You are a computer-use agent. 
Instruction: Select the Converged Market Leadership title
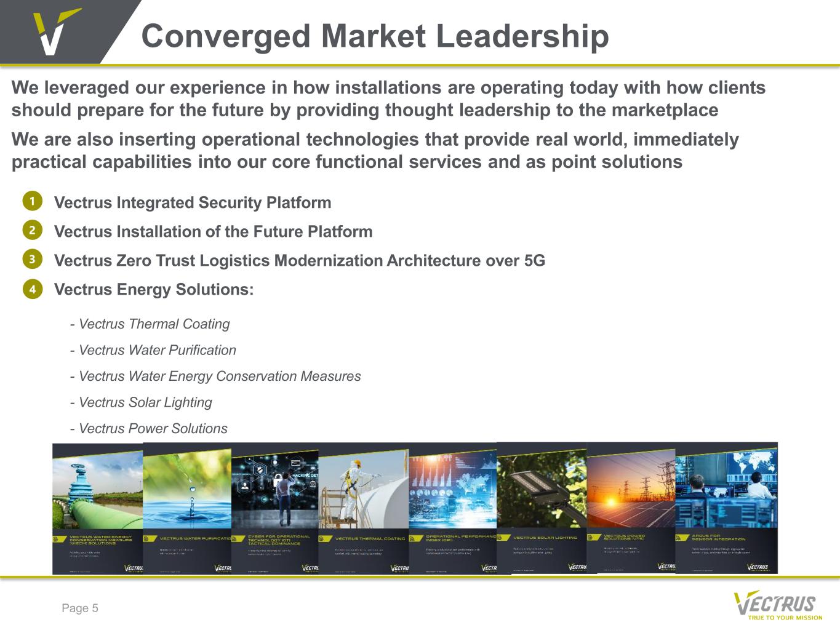click(375, 36)
